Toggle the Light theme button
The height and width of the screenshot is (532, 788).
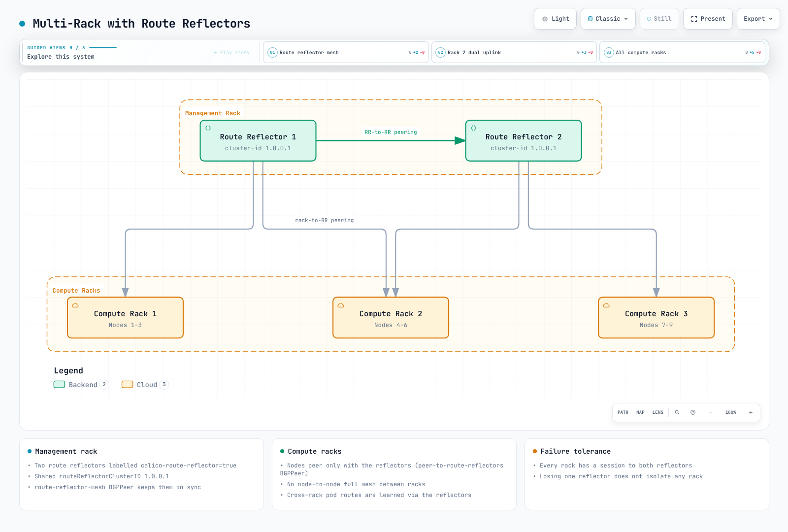tap(555, 19)
